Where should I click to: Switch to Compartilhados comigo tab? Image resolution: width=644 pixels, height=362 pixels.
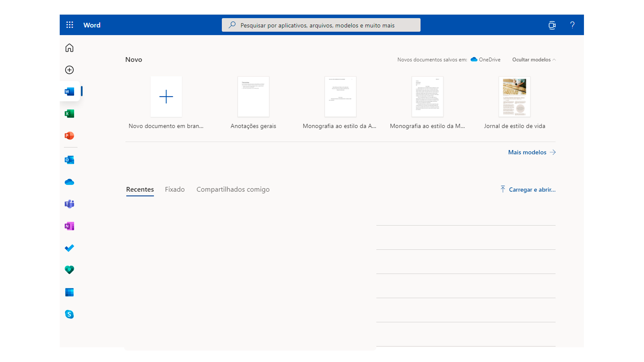pyautogui.click(x=233, y=189)
